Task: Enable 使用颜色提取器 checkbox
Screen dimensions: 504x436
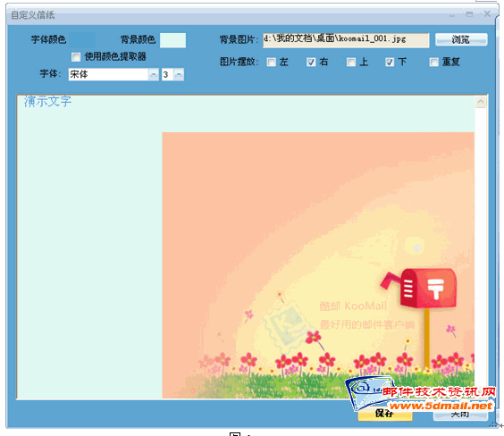Action: coord(76,57)
